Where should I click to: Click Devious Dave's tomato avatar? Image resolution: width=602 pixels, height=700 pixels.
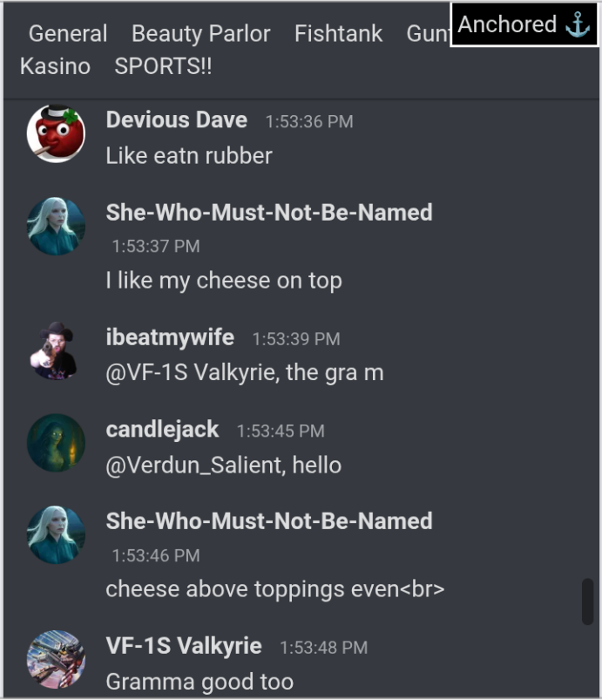pos(56,133)
